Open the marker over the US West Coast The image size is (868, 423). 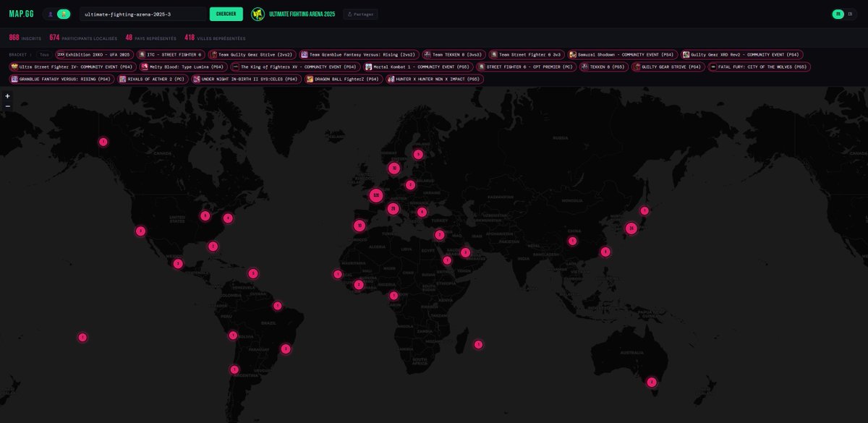click(141, 231)
